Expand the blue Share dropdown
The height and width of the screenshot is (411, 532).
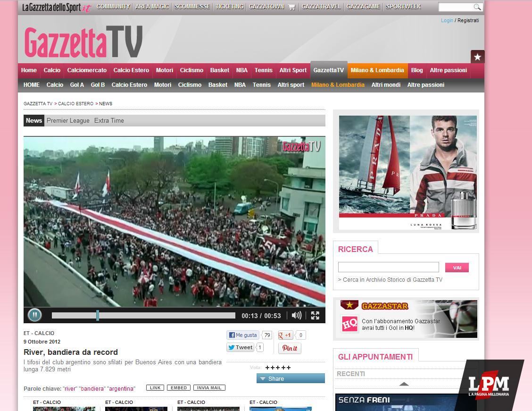291,378
